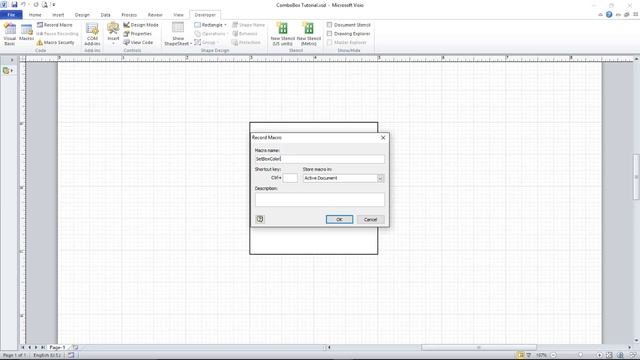Image resolution: width=640 pixels, height=360 pixels.
Task: Toggle full screen view in status bar
Action: (529, 355)
